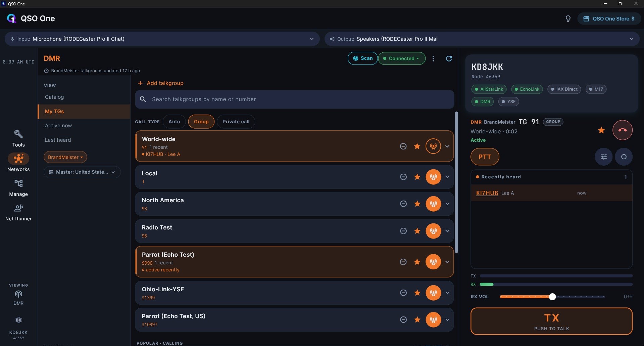Open the Last heard view
The width and height of the screenshot is (644, 346).
coord(58,140)
